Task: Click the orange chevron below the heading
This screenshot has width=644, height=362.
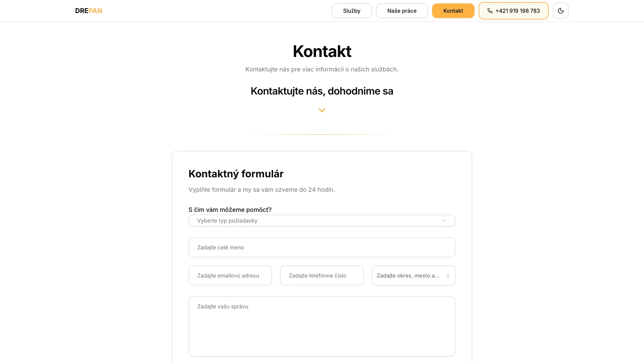Action: point(322,110)
